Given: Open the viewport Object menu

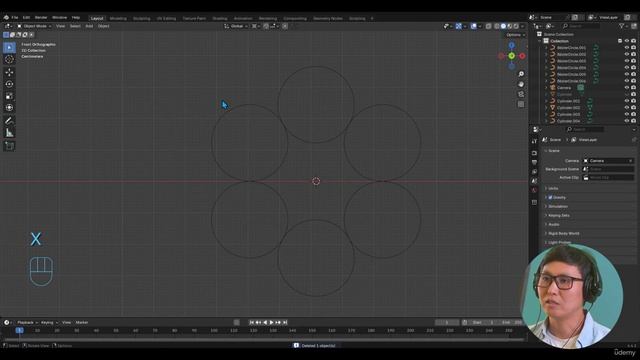Looking at the screenshot, I should pyautogui.click(x=103, y=26).
